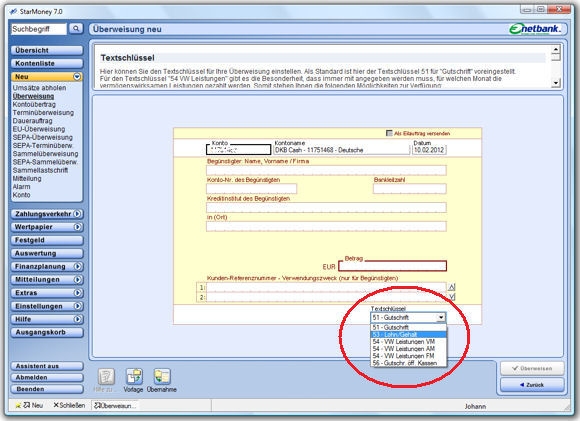
Task: Click the Abmelden button
Action: (47, 377)
